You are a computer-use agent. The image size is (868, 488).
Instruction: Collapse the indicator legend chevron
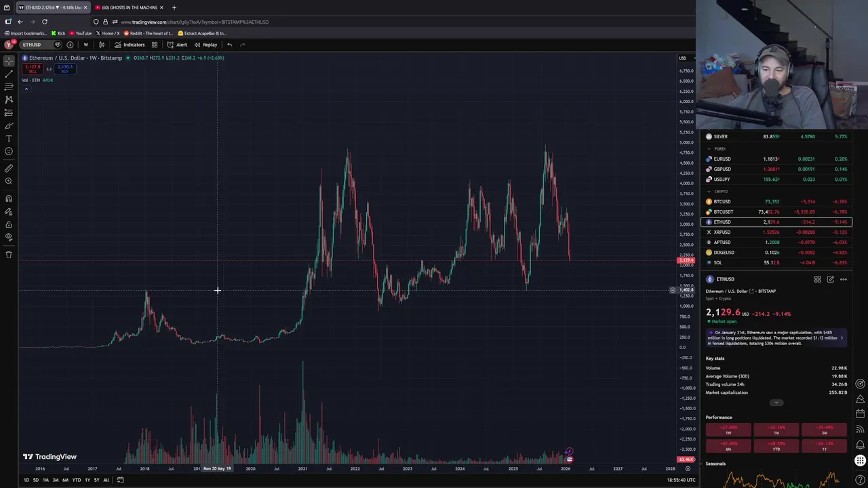[x=26, y=89]
